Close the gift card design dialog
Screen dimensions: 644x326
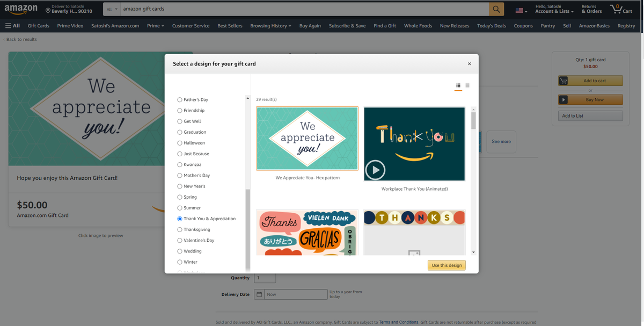coord(469,64)
